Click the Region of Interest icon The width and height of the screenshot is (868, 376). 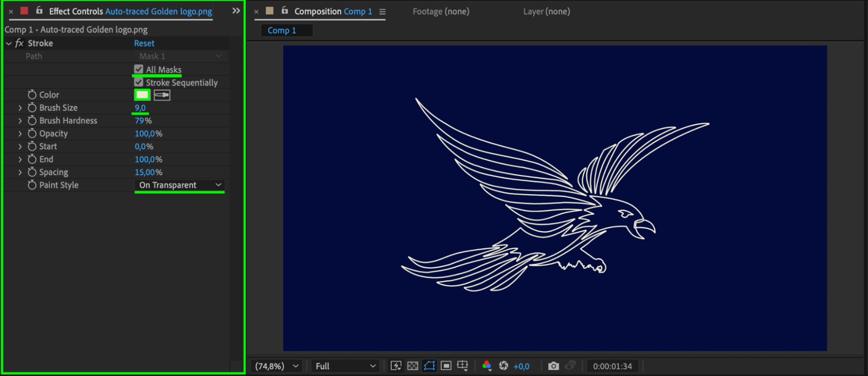coord(446,366)
